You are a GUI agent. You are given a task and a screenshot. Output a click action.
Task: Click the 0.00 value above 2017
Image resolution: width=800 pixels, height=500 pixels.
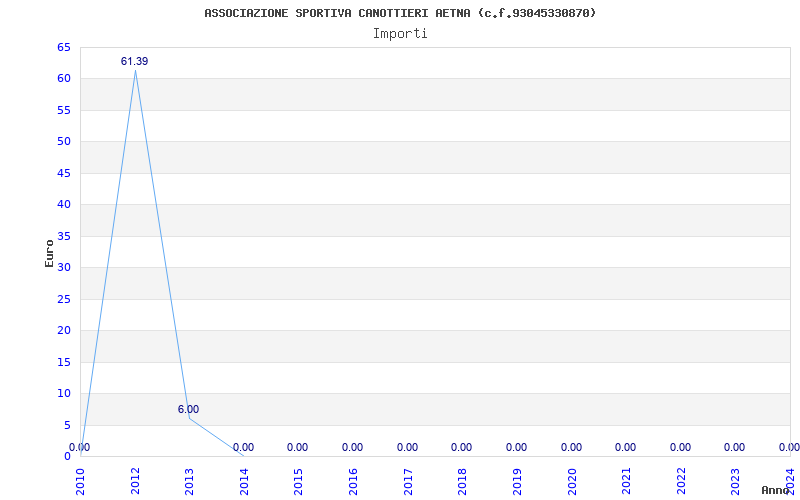tap(407, 447)
